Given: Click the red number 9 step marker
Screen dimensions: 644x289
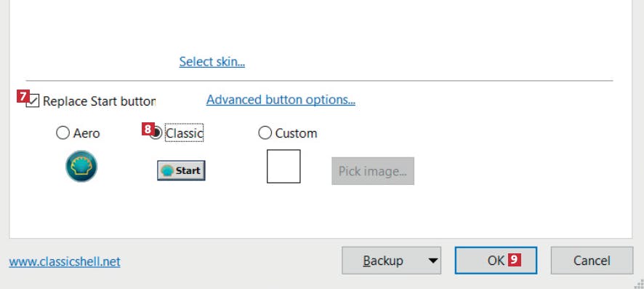Looking at the screenshot, I should (515, 259).
